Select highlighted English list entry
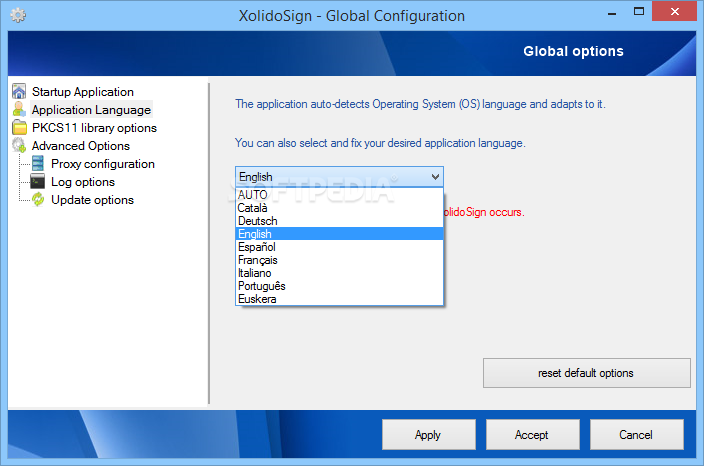 pyautogui.click(x=339, y=233)
